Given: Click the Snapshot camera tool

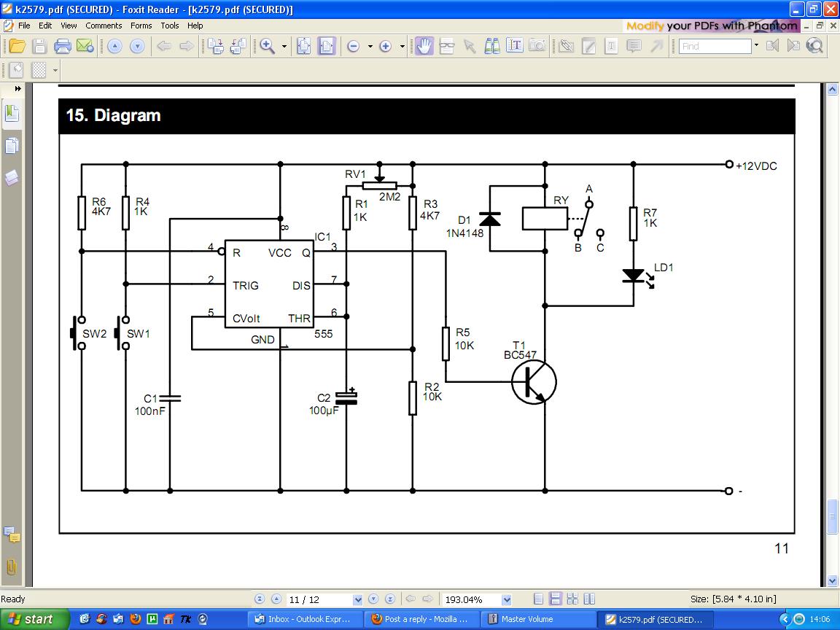Looking at the screenshot, I should coord(537,46).
